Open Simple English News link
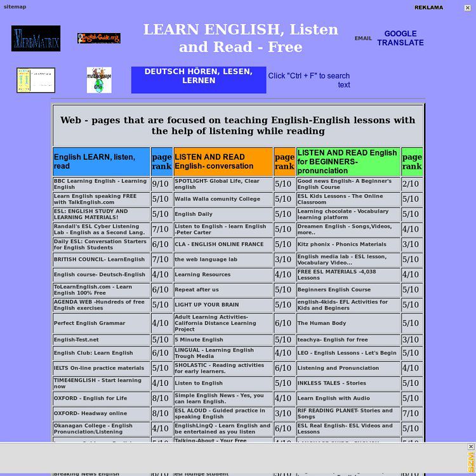This screenshot has width=476, height=476. 219,399
